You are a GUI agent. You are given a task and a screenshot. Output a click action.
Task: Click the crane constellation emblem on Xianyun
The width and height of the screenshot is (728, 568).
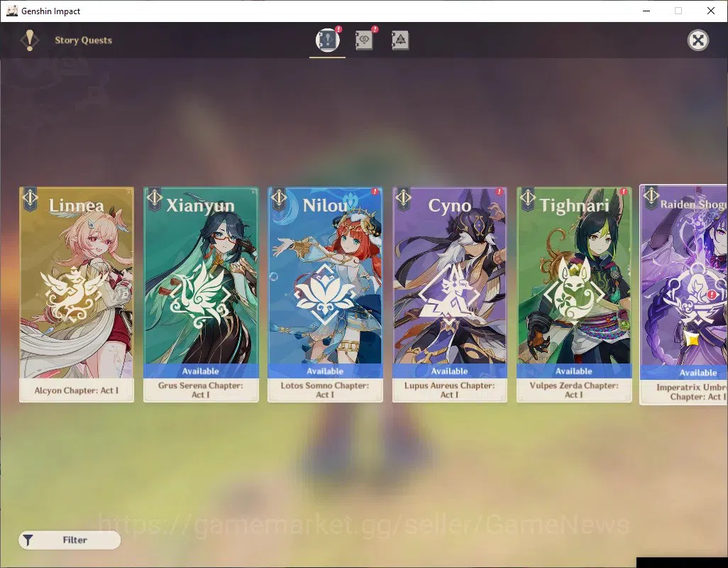(x=200, y=294)
